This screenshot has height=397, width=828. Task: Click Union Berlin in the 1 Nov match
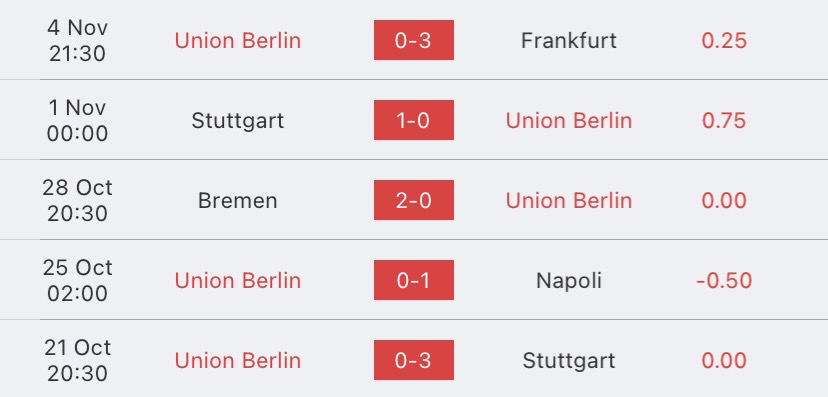coord(569,121)
